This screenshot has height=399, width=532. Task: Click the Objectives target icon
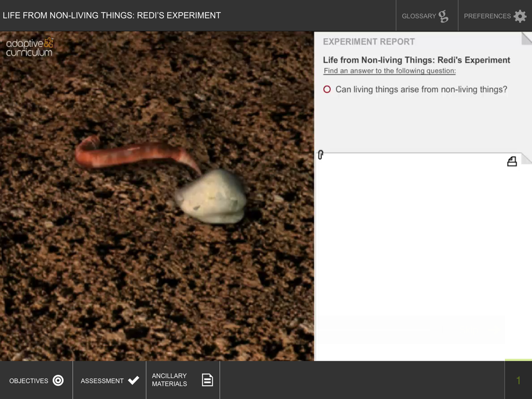pos(58,380)
